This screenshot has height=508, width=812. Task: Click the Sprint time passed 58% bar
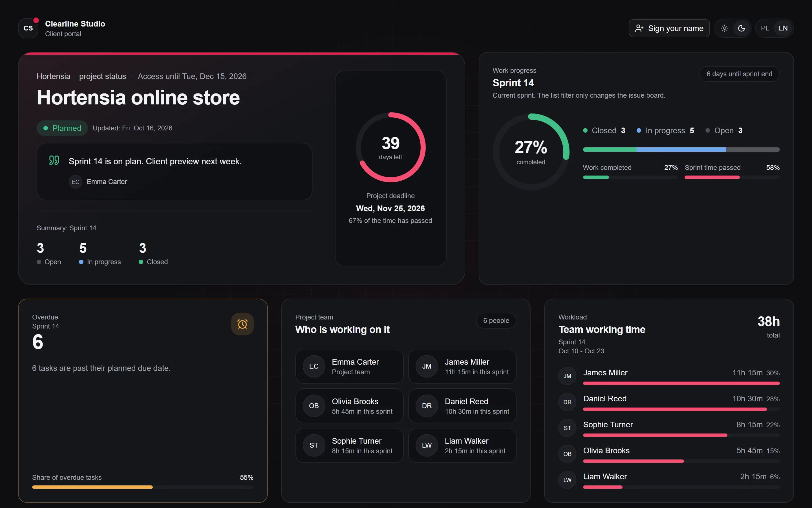point(732,178)
